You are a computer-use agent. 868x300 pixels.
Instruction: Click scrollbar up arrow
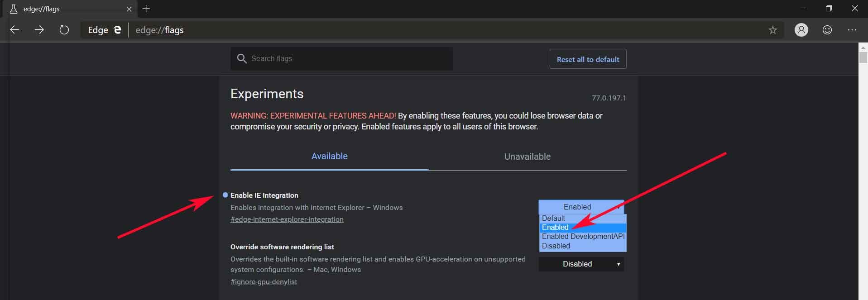pos(863,47)
